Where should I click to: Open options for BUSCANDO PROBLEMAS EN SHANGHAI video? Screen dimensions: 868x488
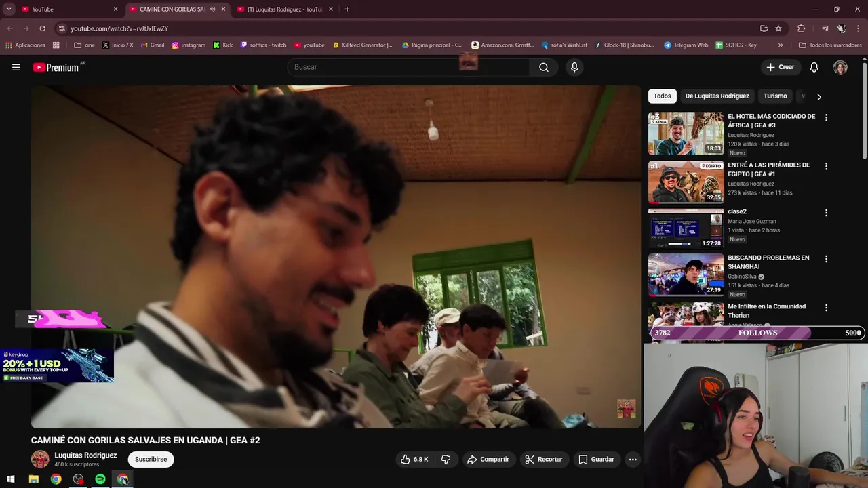(x=826, y=259)
